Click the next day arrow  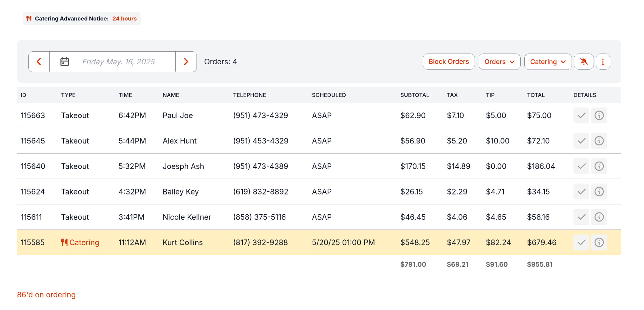(x=186, y=62)
